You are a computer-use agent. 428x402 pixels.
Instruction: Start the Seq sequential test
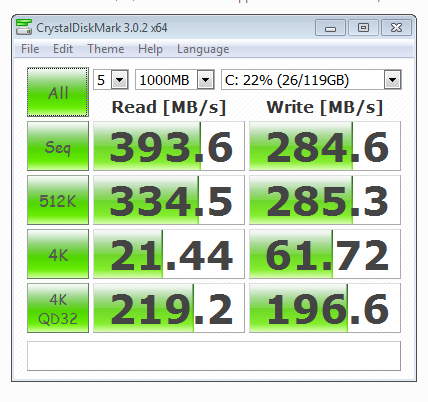pyautogui.click(x=58, y=146)
